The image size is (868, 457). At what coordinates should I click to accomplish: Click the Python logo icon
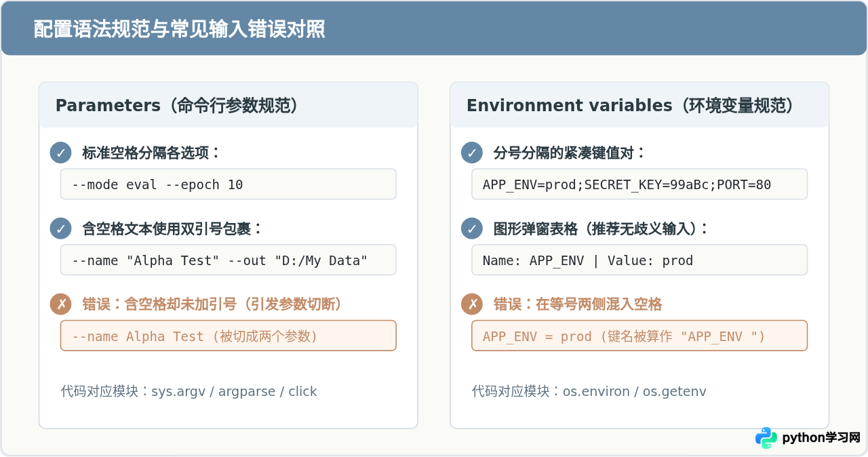tap(766, 438)
